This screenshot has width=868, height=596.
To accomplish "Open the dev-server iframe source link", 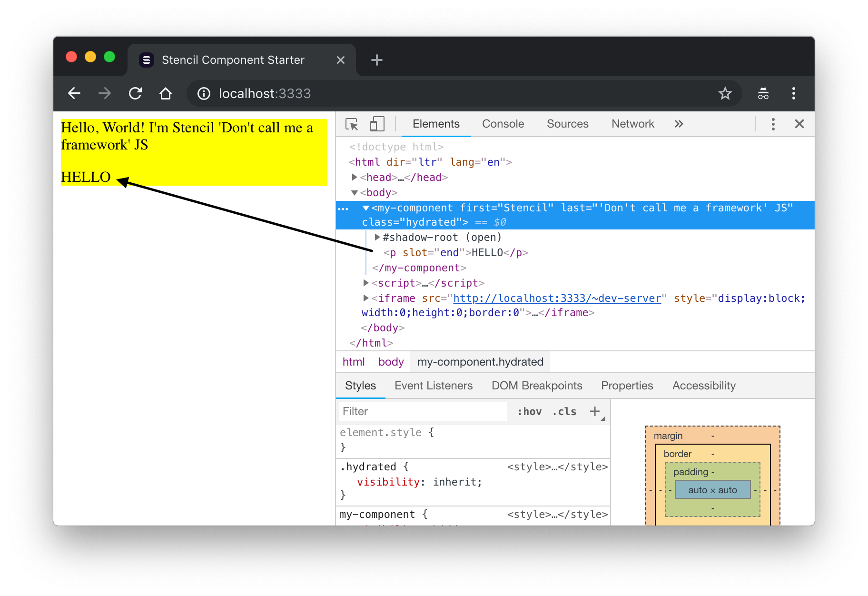I will pyautogui.click(x=557, y=298).
